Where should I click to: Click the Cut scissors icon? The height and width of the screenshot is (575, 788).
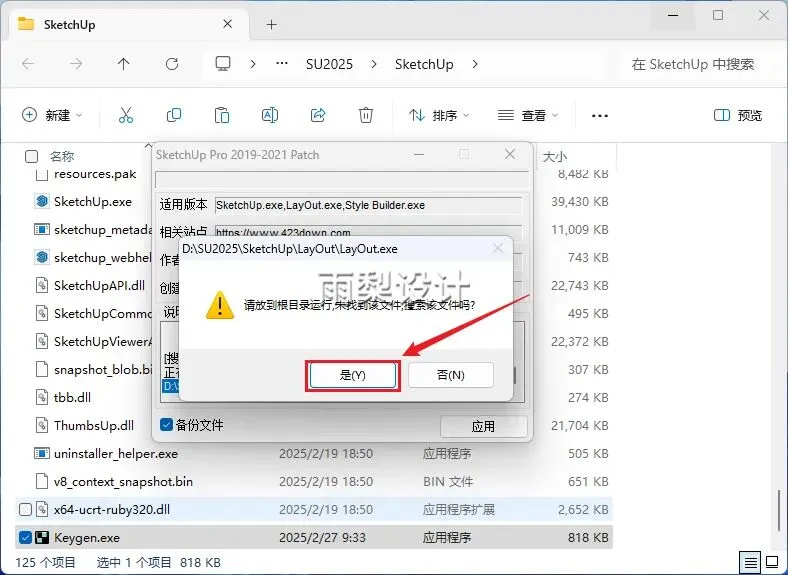tap(126, 115)
